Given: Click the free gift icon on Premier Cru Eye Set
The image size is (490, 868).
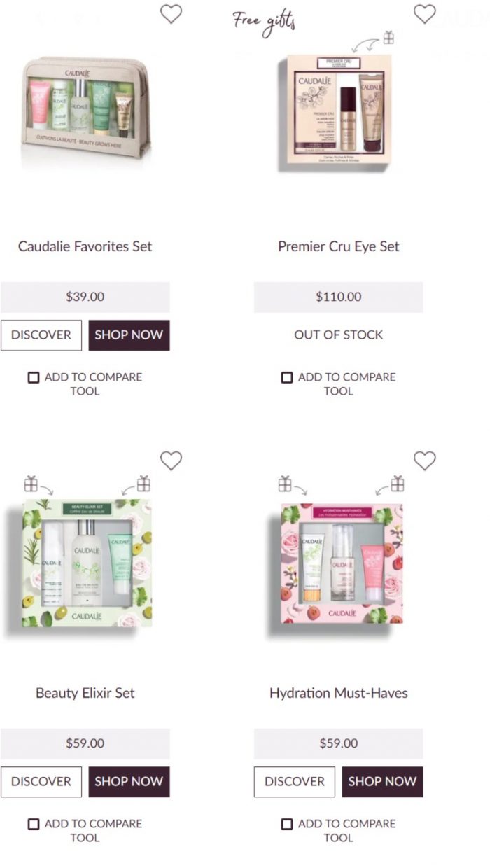Looking at the screenshot, I should click(x=388, y=37).
